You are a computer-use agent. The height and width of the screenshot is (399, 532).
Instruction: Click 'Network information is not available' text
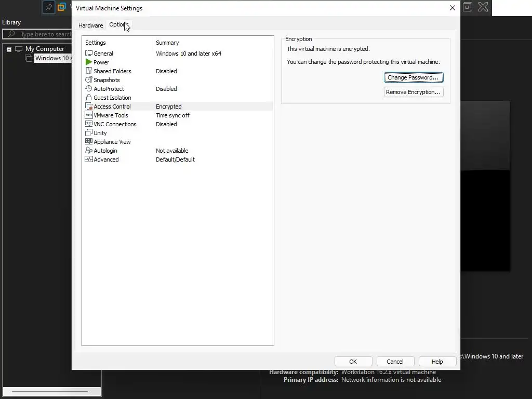(x=391, y=380)
